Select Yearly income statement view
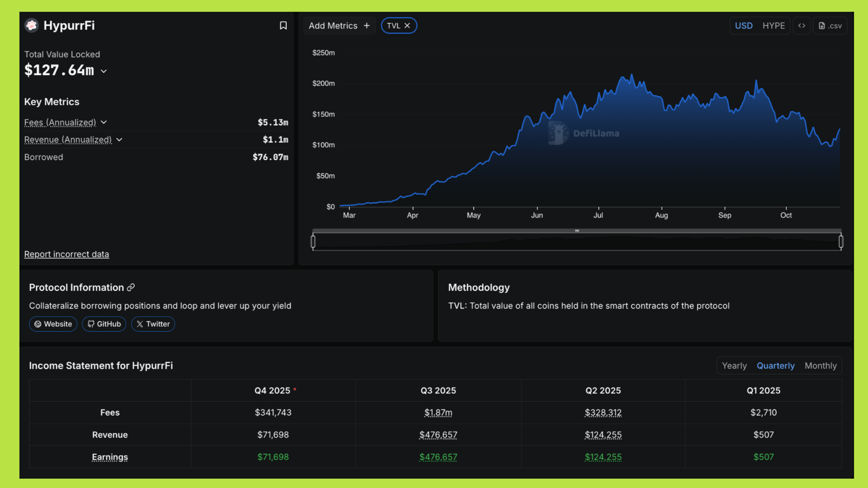 coord(734,365)
